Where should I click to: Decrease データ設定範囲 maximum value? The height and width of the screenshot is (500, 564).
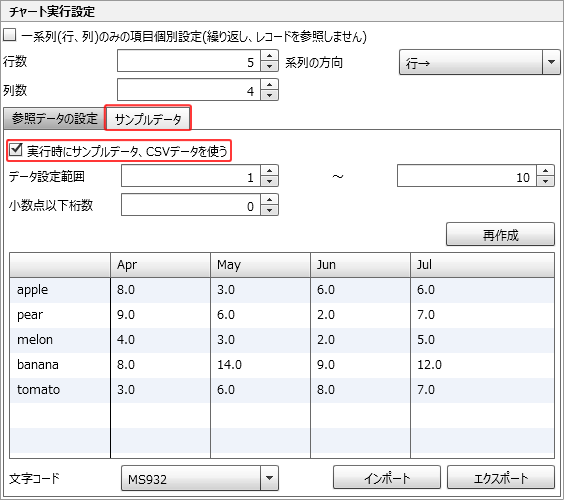click(546, 181)
